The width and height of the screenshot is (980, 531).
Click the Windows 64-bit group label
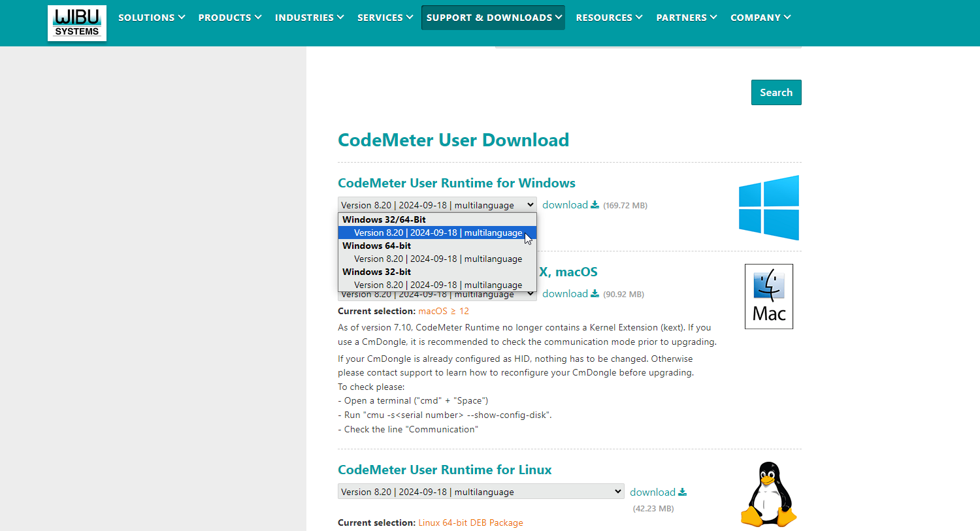pos(377,246)
